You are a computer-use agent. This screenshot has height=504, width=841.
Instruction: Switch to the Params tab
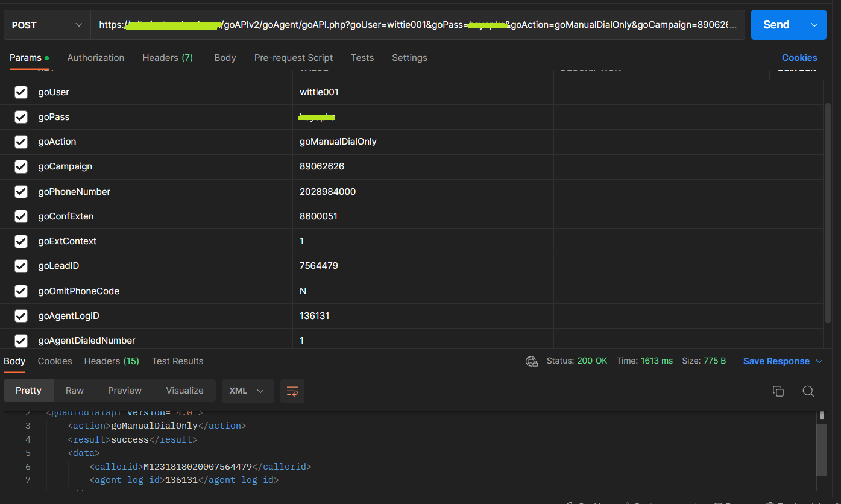coord(29,58)
